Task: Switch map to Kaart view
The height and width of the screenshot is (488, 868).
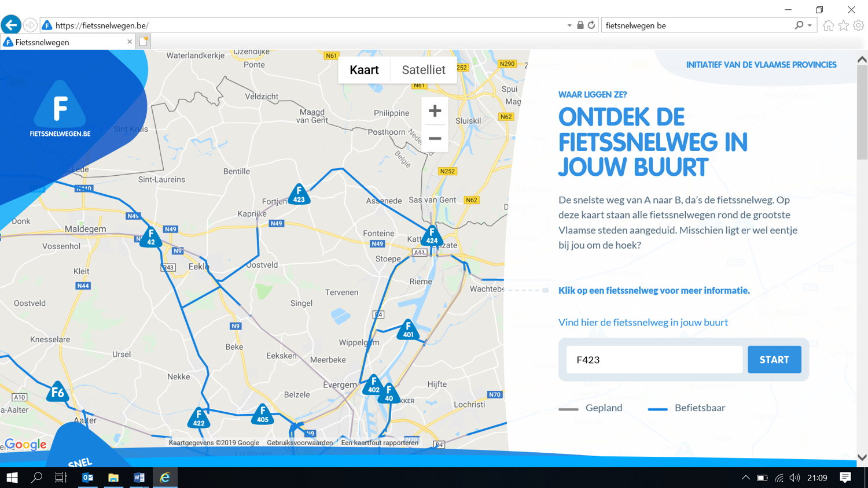Action: pos(364,70)
